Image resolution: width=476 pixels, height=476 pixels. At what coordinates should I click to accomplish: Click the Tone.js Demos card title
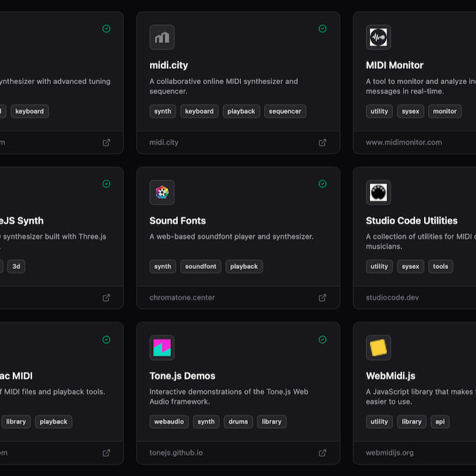182,376
